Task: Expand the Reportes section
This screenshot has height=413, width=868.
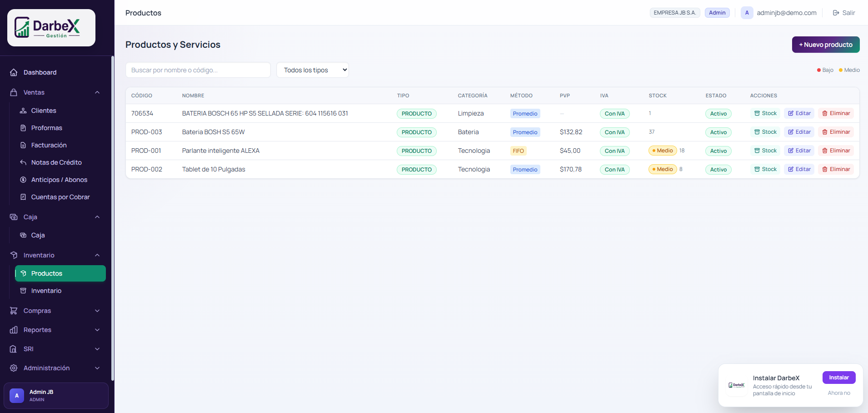Action: click(97, 330)
